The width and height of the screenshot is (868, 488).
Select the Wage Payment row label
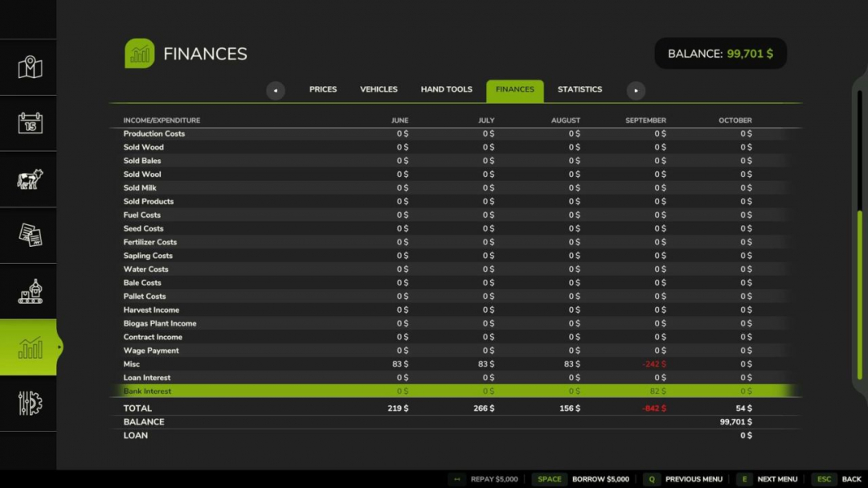click(x=150, y=351)
